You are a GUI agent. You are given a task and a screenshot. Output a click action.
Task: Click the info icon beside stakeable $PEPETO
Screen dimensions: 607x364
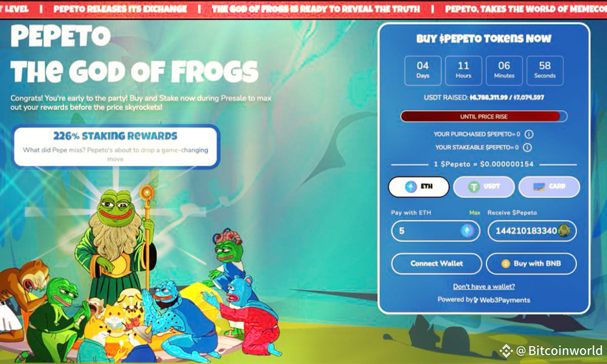pyautogui.click(x=527, y=148)
